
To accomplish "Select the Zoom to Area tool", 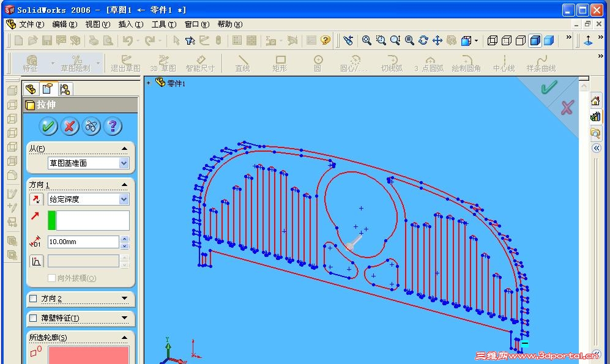I will 381,40.
